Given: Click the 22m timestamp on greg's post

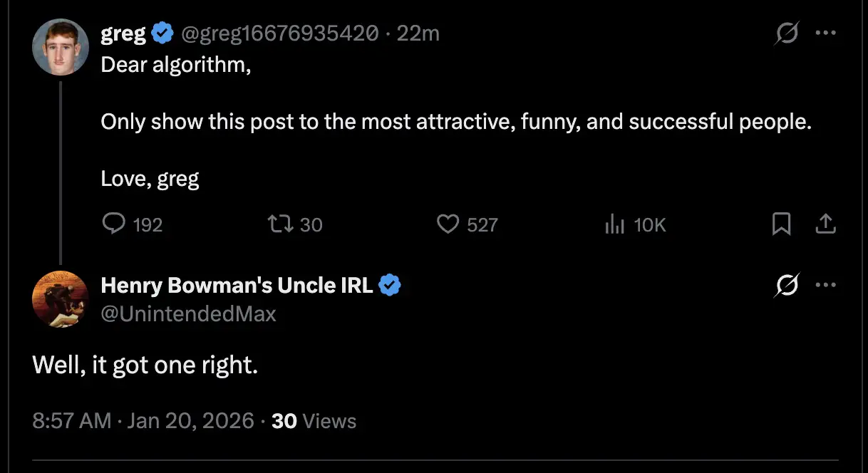Looking at the screenshot, I should coord(418,33).
